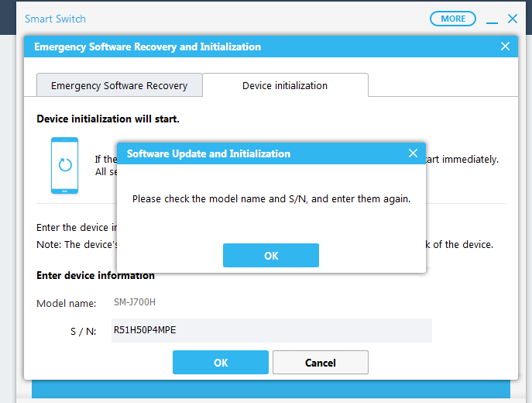Click OK in Software Update and Initialization popup
The width and height of the screenshot is (532, 403).
[x=271, y=255]
